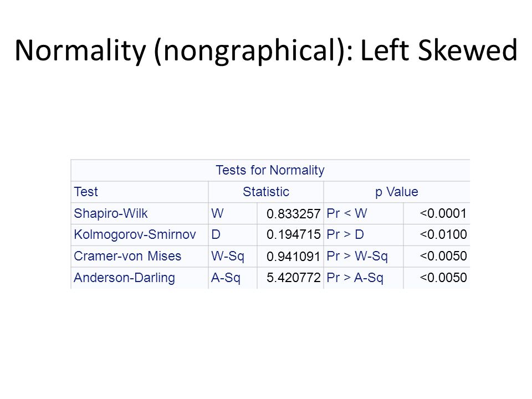Click the Shapiro-Wilk p value <0.0001
The height and width of the screenshot is (399, 532).
tap(443, 213)
